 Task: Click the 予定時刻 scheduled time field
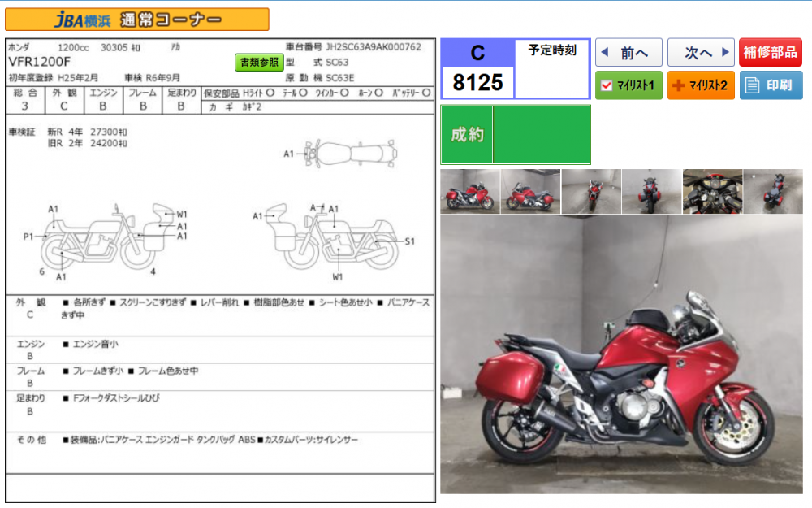click(x=552, y=68)
